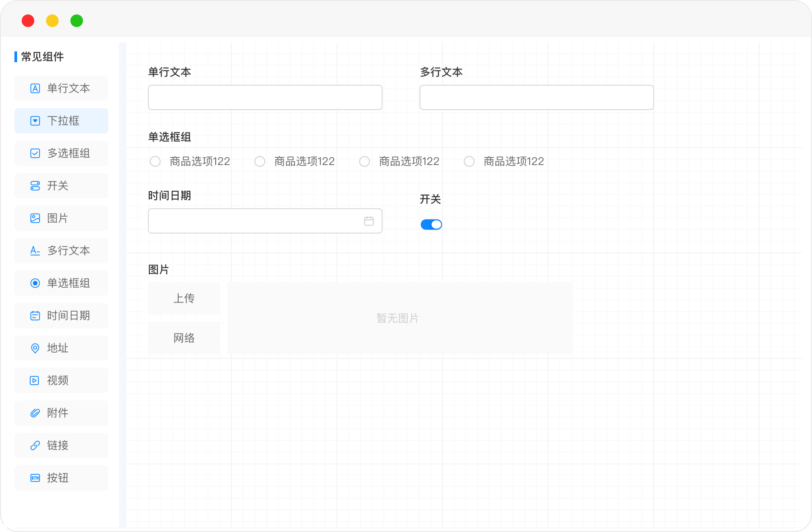Click the 视频 video play icon
The image size is (812, 532).
pyautogui.click(x=35, y=381)
